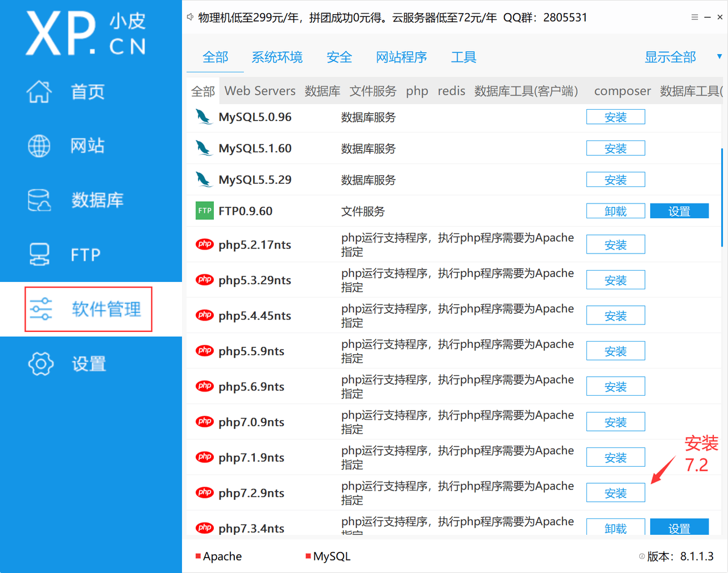Select the Web Servers sub-tab
Viewport: 728px width, 573px height.
pos(260,91)
